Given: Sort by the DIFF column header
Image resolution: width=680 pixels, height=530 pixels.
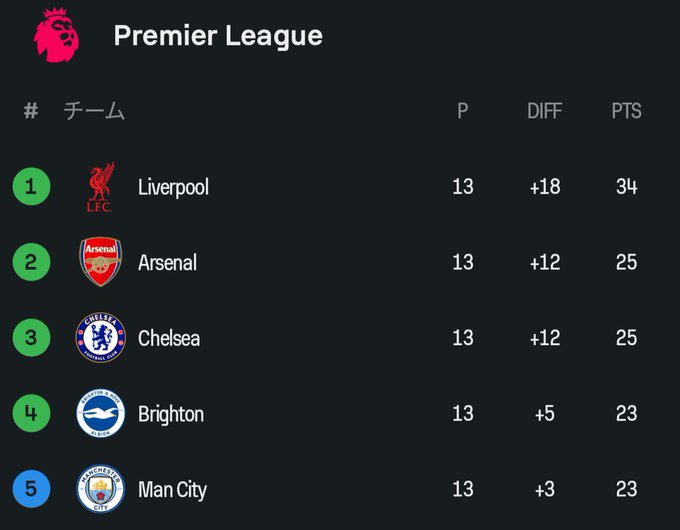Looking at the screenshot, I should (x=545, y=111).
